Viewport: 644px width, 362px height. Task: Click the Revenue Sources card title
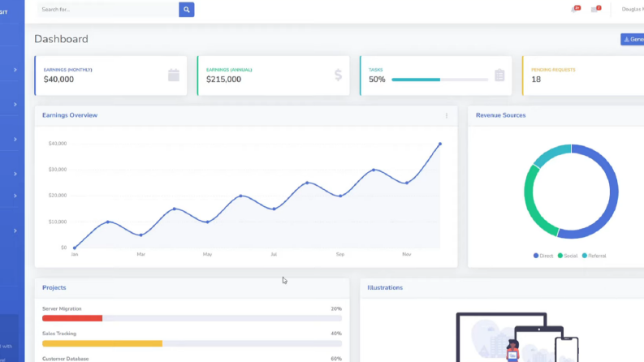pos(500,115)
